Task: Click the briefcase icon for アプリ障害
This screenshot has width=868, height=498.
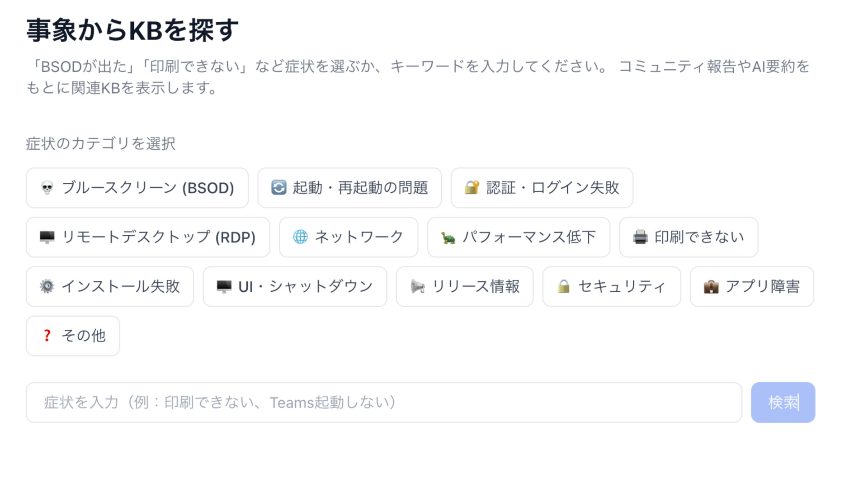Action: click(711, 286)
